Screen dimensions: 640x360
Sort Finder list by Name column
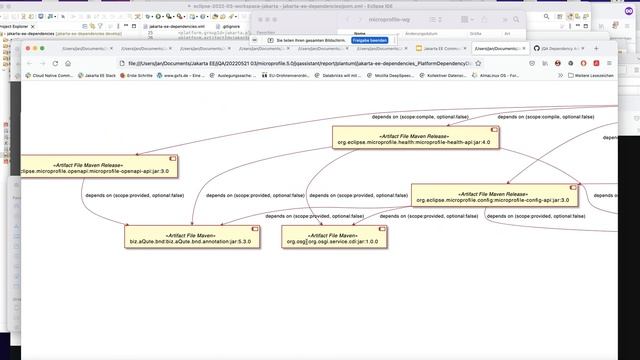coord(360,33)
